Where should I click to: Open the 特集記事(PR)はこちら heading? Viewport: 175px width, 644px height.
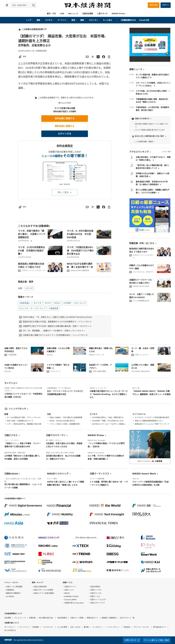(x=143, y=243)
